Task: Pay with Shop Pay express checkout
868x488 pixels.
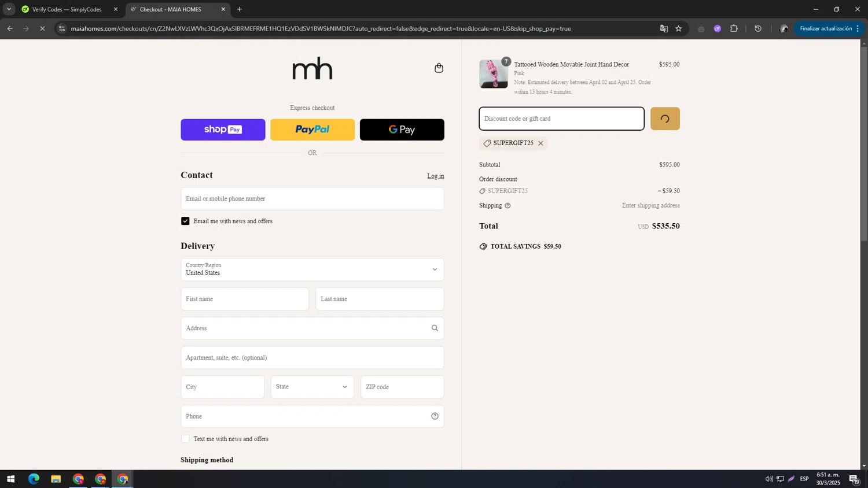Action: pyautogui.click(x=223, y=130)
